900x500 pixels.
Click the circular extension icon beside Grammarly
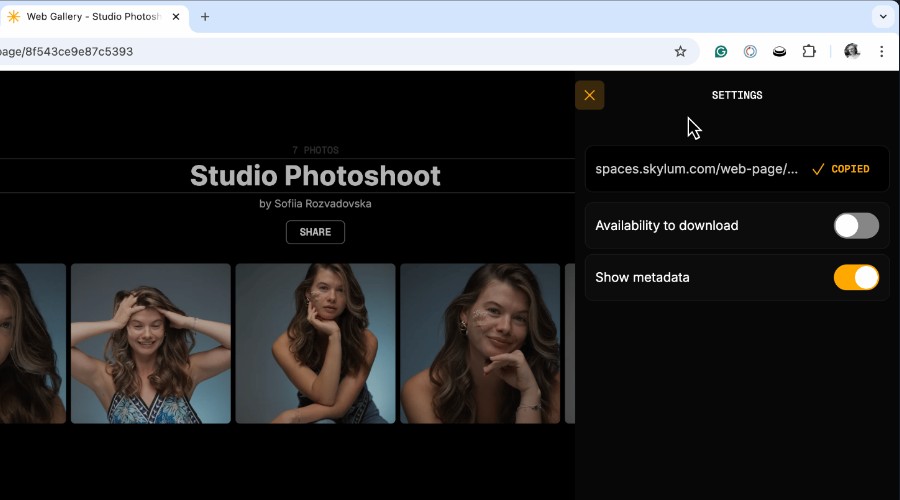point(750,52)
